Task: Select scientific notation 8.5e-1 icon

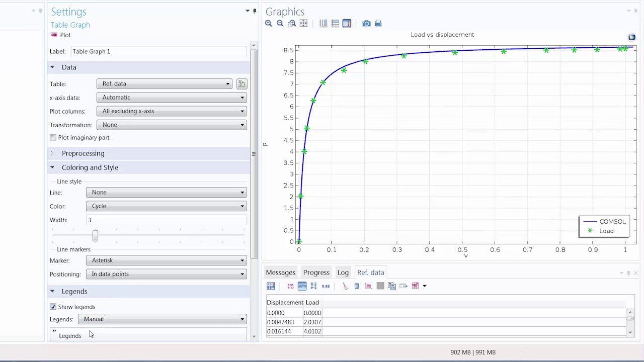Action: click(313, 286)
